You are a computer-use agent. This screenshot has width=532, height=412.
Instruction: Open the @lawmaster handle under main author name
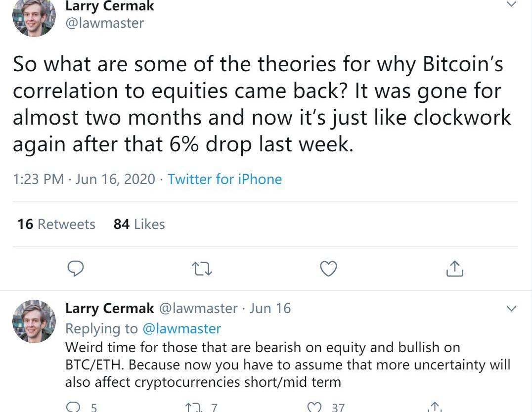click(x=105, y=23)
